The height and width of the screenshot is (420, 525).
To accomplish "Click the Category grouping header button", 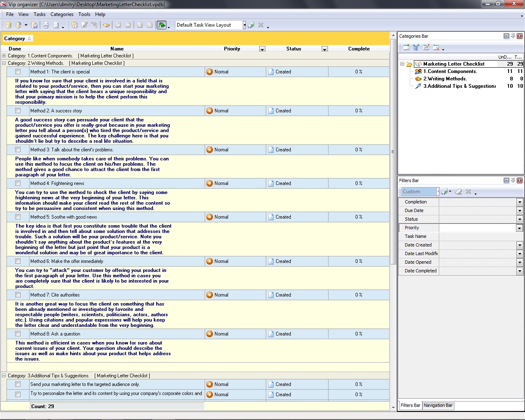I will coord(17,39).
